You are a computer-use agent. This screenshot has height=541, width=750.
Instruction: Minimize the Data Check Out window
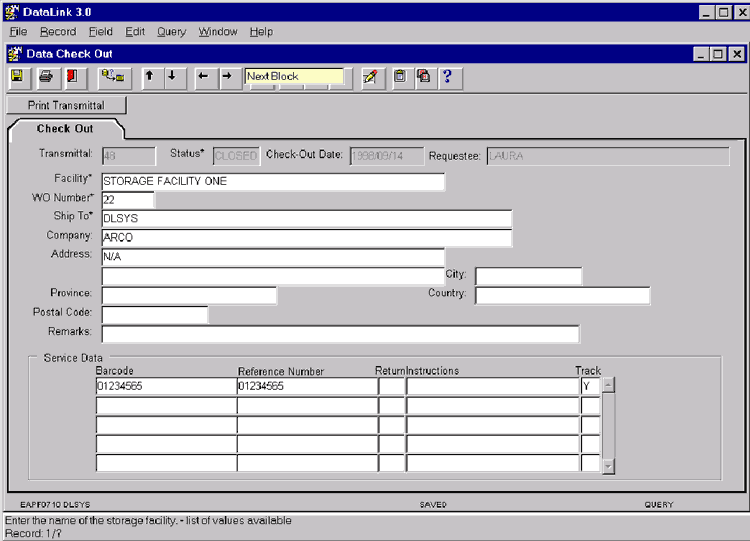point(701,54)
